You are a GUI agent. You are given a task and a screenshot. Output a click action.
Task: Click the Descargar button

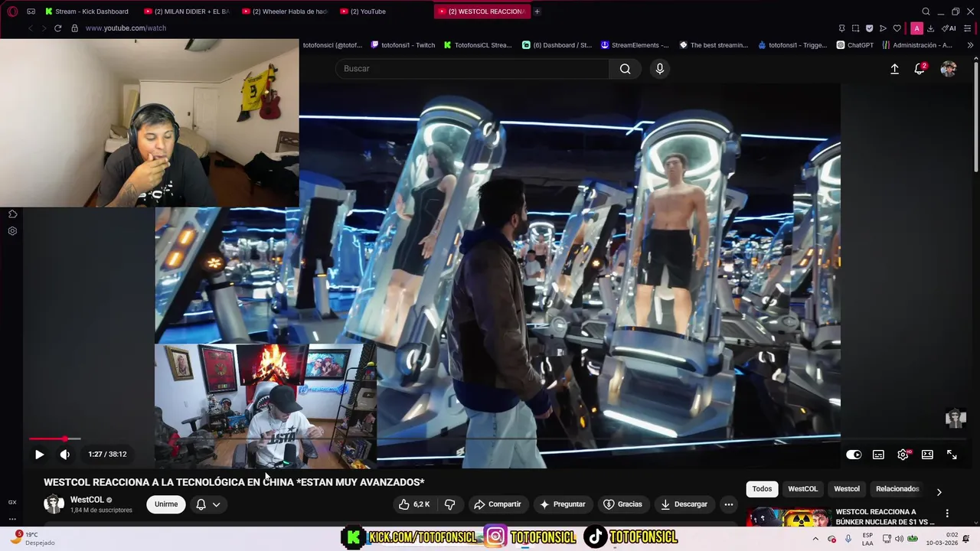coord(684,504)
